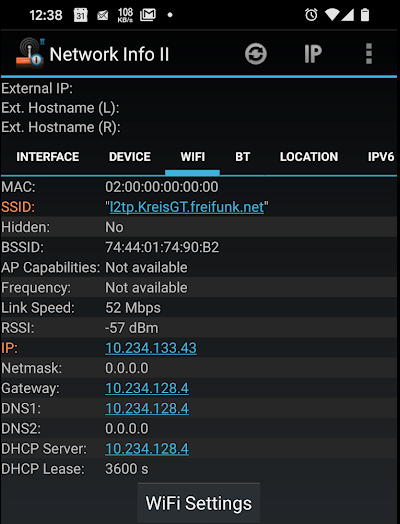400x524 pixels.
Task: Select the LOCATION tab
Action: pyautogui.click(x=309, y=157)
